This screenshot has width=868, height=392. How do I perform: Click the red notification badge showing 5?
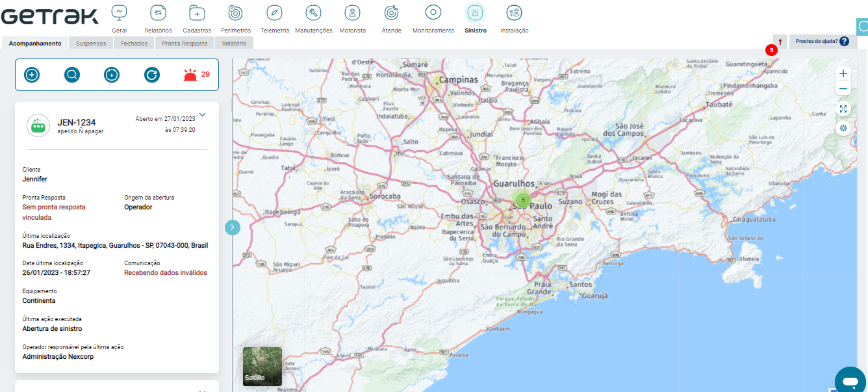coord(771,49)
